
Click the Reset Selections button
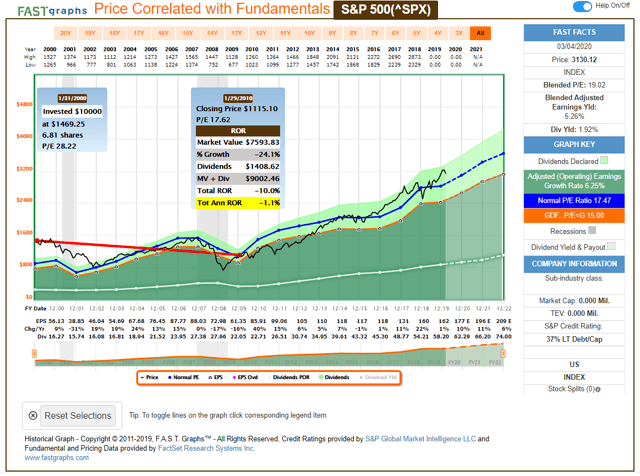[x=78, y=416]
